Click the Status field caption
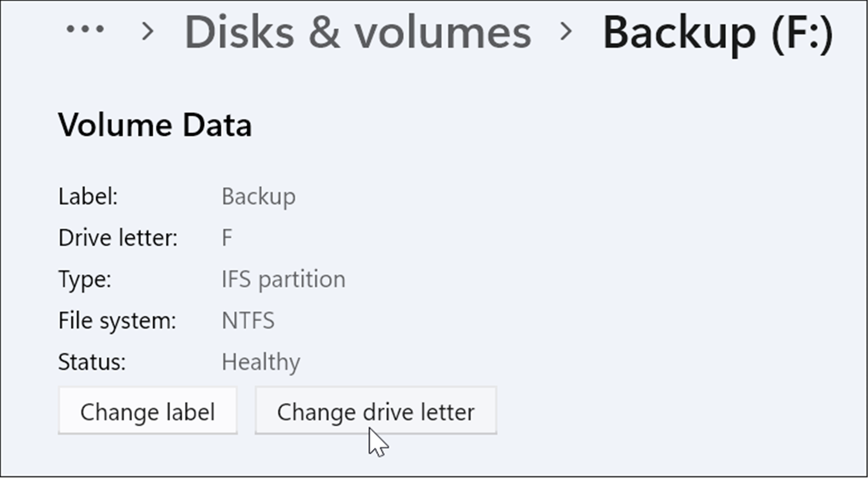This screenshot has width=868, height=481. tap(91, 362)
